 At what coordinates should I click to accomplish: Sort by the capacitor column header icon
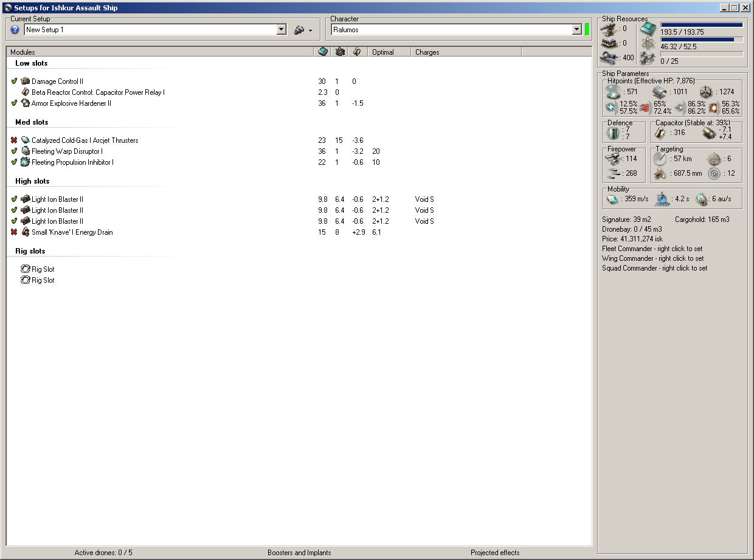point(358,52)
